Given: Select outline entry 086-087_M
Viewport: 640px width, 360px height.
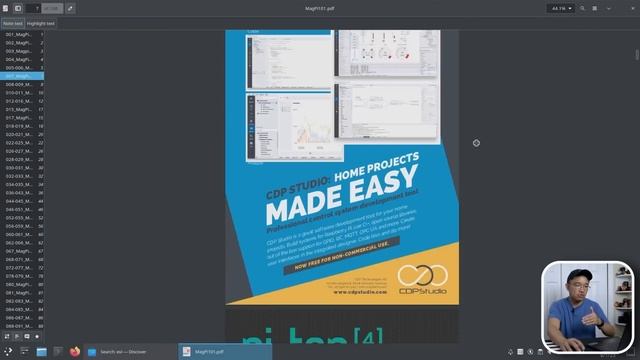Looking at the screenshot, I should click(22, 318).
